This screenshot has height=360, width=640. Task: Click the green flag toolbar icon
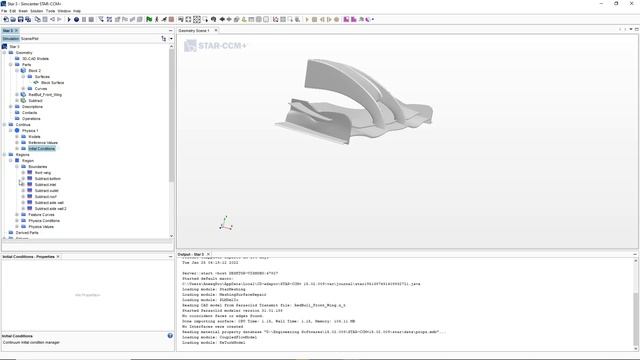pyautogui.click(x=149, y=19)
